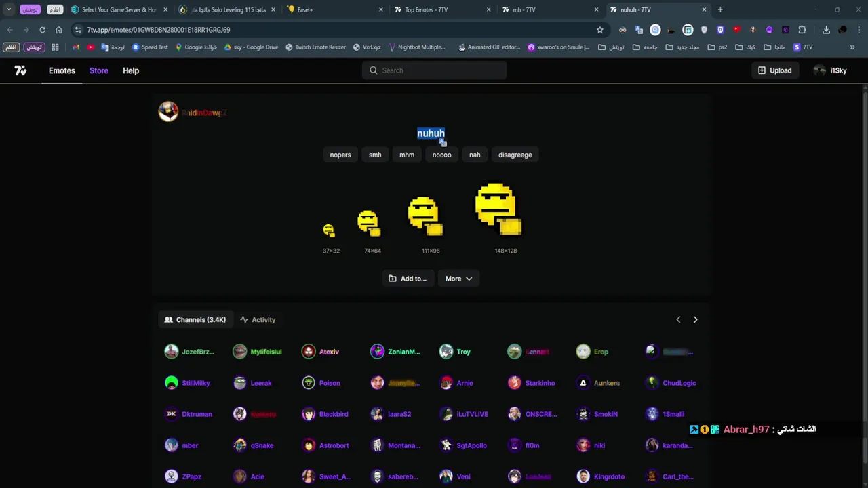The image size is (868, 488).
Task: Open channel Erop
Action: 593,352
